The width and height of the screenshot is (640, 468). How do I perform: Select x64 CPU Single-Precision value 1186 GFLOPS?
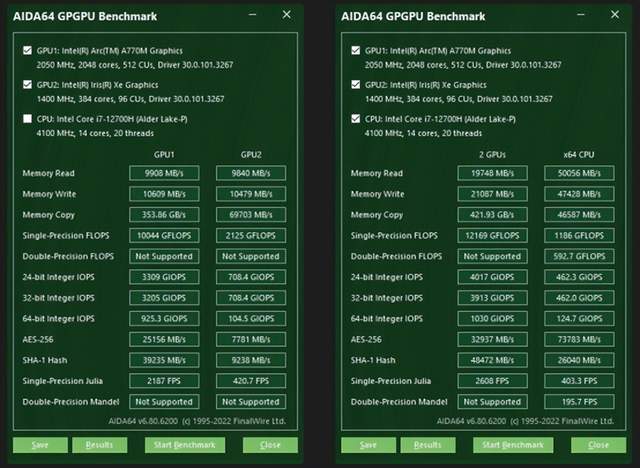(x=579, y=235)
